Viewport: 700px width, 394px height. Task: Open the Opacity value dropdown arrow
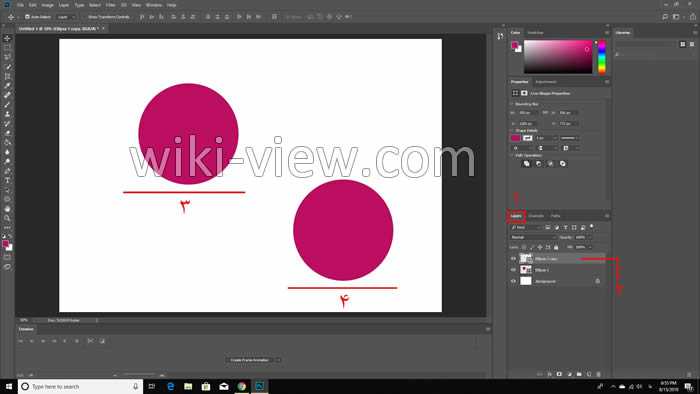(x=590, y=237)
